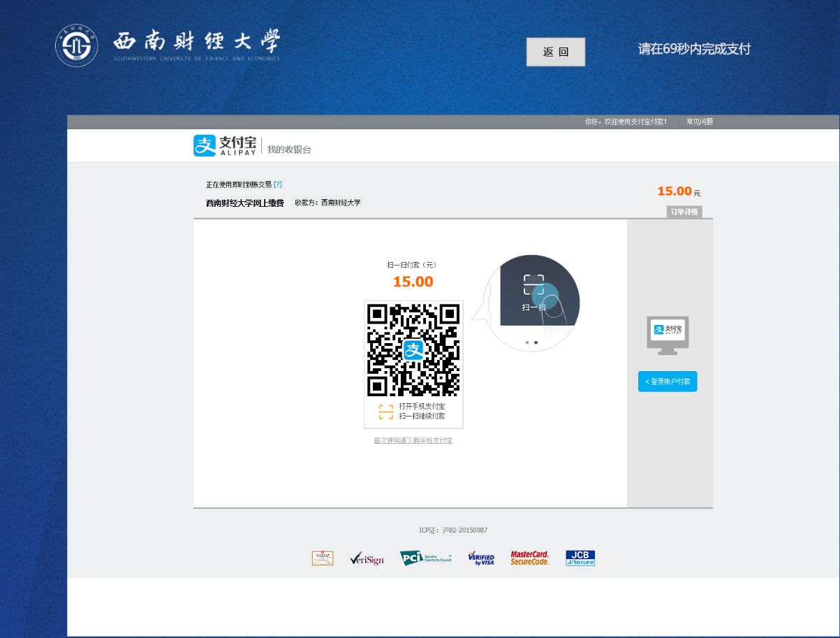840x638 pixels.
Task: Open the 常见问题 FAQ link
Action: pos(699,122)
